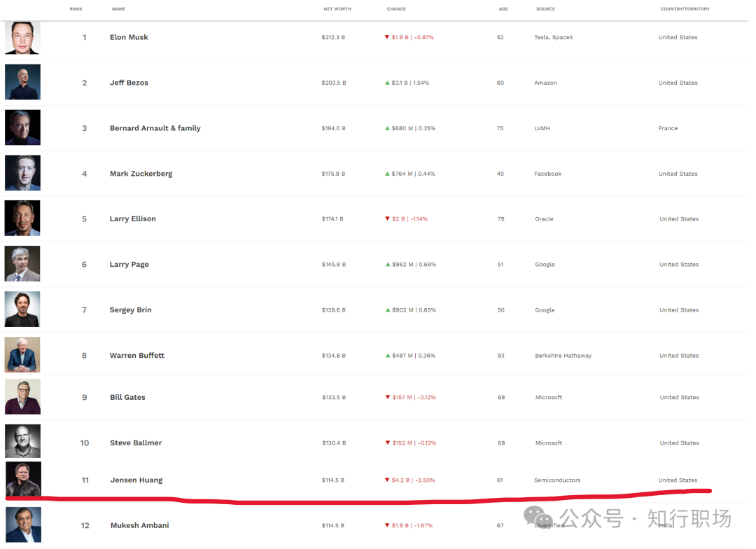Sort by the AGE column header
Screen dimensions: 756x549
(x=503, y=8)
